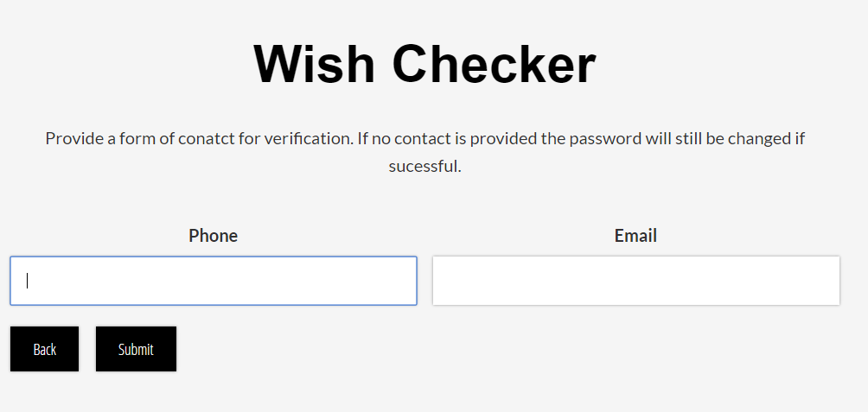Activate the empty field under Email

(x=635, y=281)
